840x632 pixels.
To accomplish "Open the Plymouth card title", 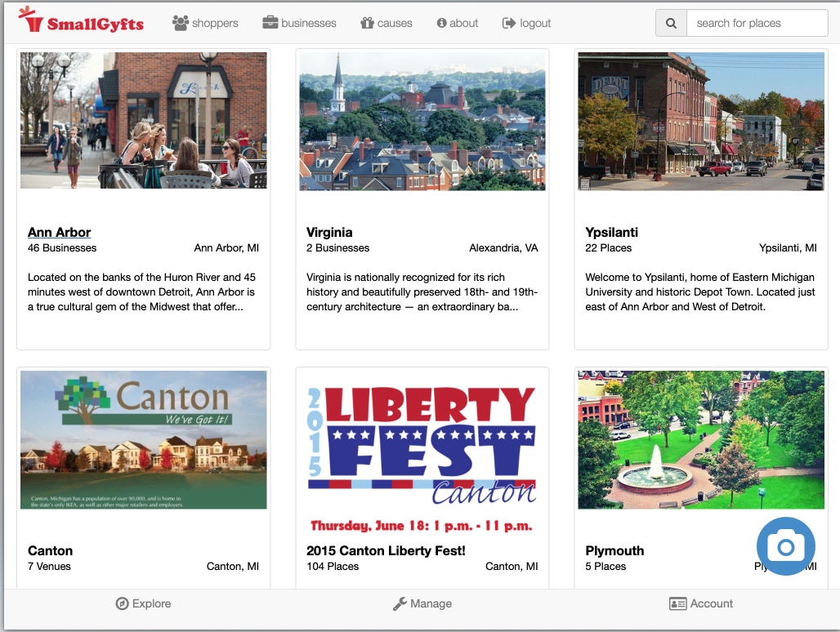I will 614,550.
